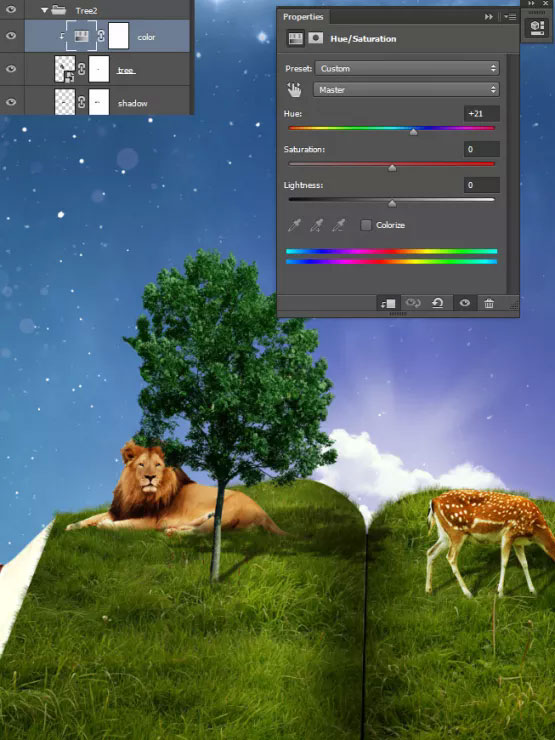Image resolution: width=555 pixels, height=740 pixels.
Task: Click the link icon on the tree layer
Action: point(82,69)
